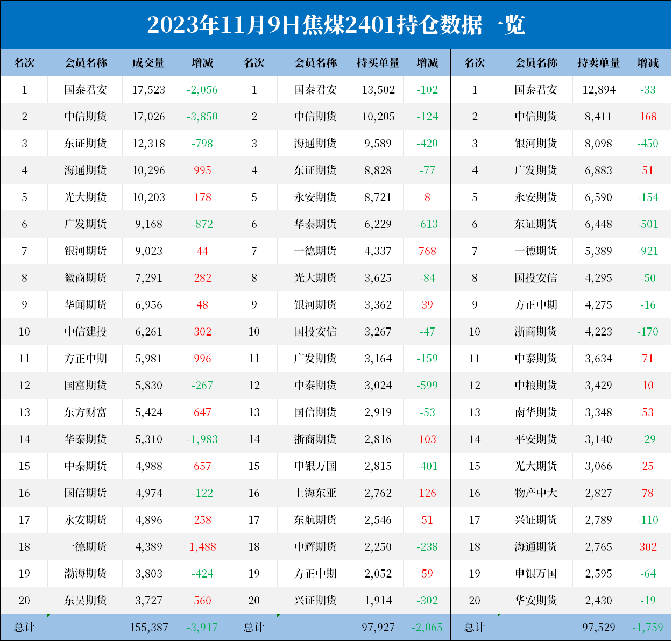This screenshot has width=672, height=641.
Task: Click the total change -1,759
Action: [x=648, y=628]
